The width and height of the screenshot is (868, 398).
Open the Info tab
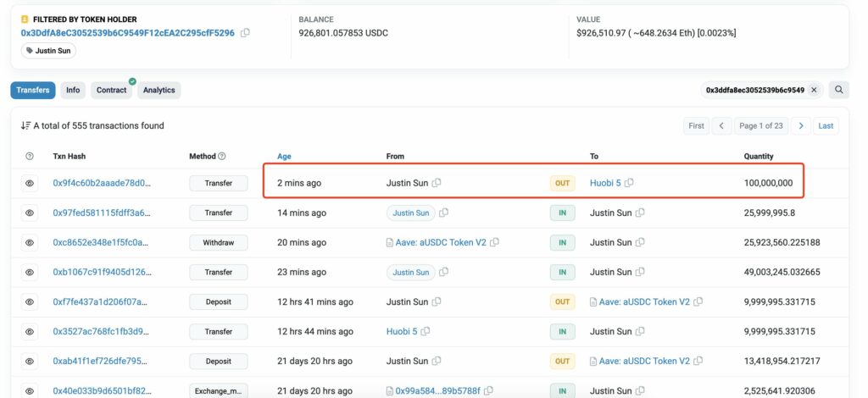coord(73,90)
